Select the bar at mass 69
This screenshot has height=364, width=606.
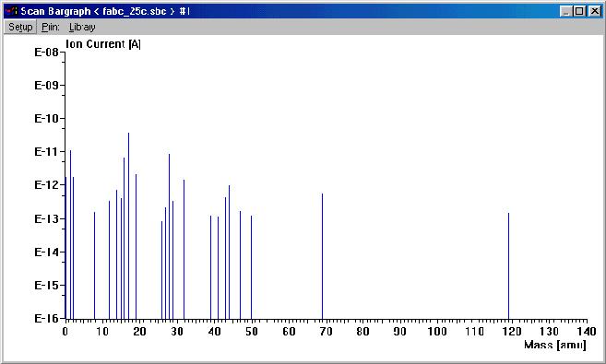pyautogui.click(x=322, y=256)
